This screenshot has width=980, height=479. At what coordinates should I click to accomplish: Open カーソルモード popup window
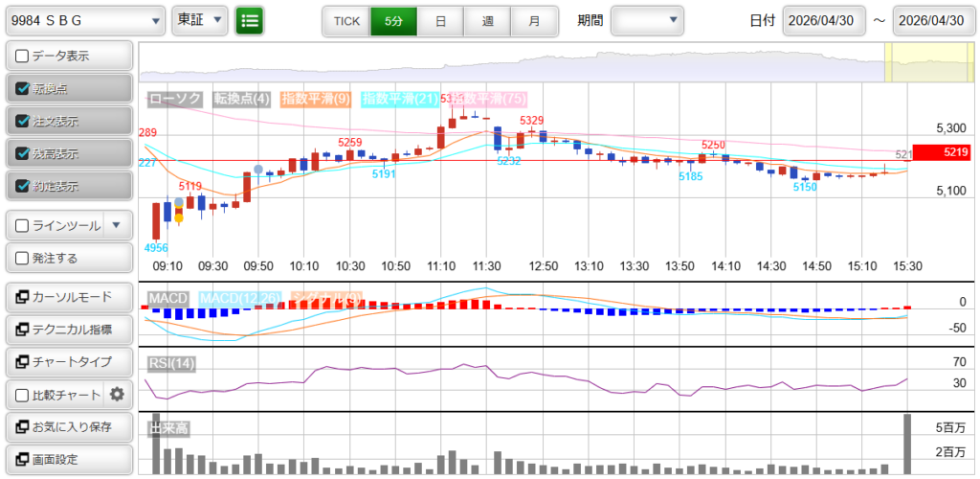point(68,297)
